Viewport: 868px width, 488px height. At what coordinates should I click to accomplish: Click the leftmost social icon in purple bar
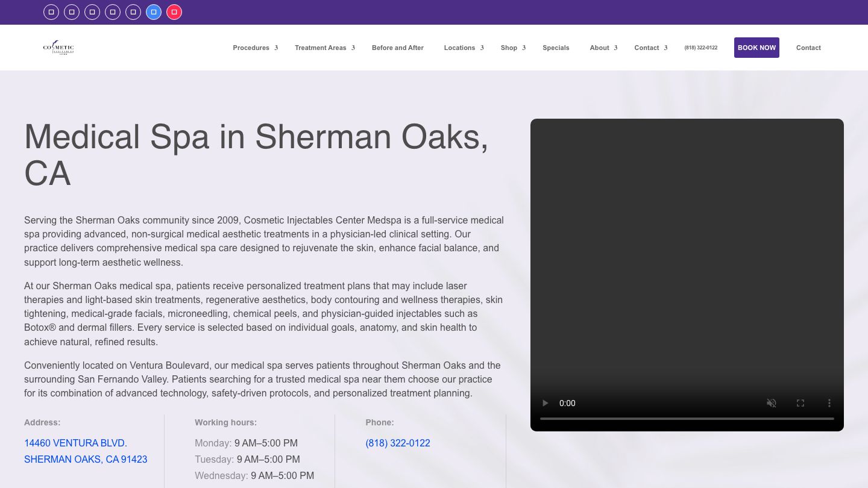point(51,12)
